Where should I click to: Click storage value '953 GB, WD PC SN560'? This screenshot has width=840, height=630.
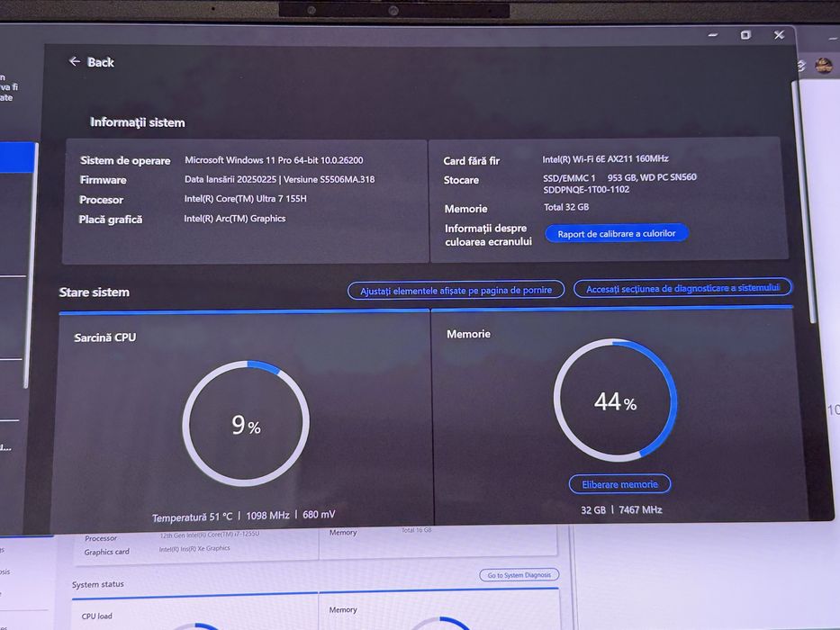click(x=652, y=177)
